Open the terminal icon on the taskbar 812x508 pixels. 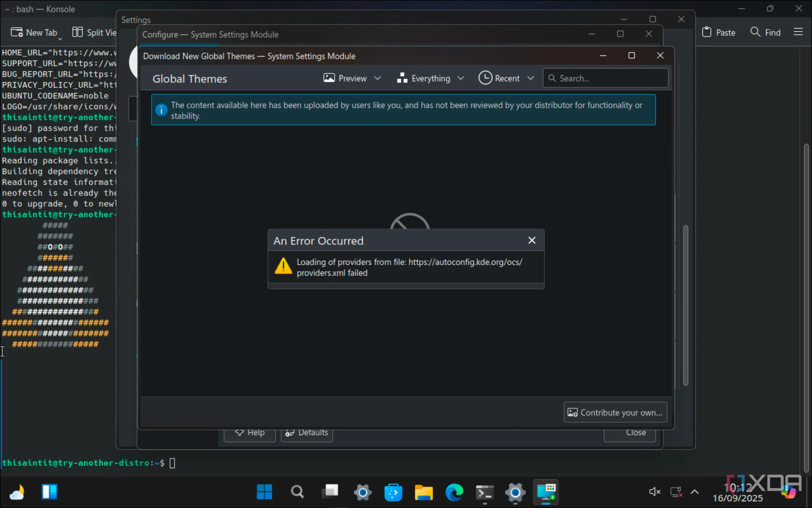pos(485,492)
